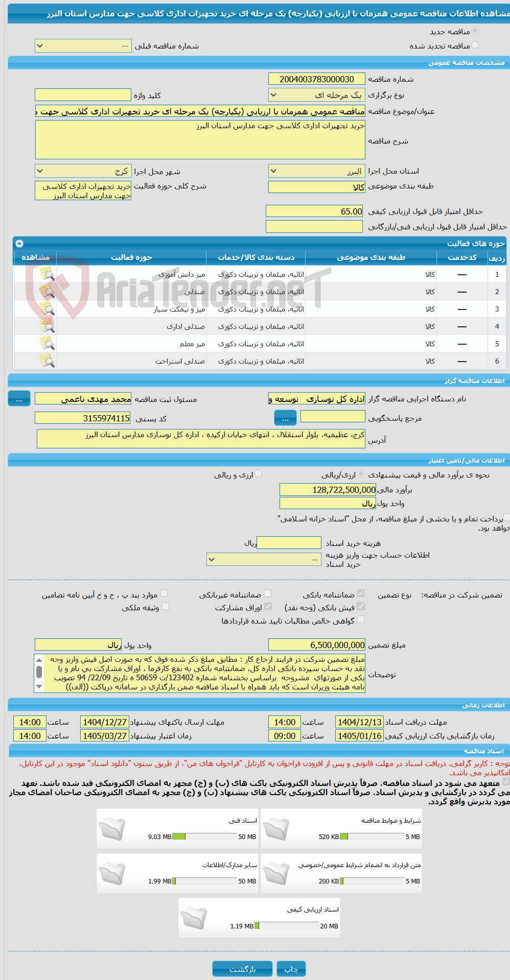Toggle ضمانتنامه غیربانکی checkbox

pos(267,593)
